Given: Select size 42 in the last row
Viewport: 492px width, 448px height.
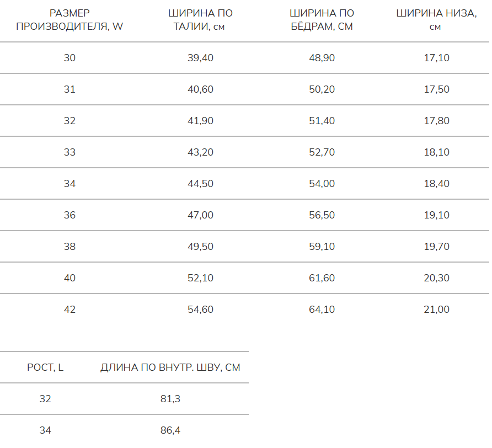Looking at the screenshot, I should click(69, 309).
